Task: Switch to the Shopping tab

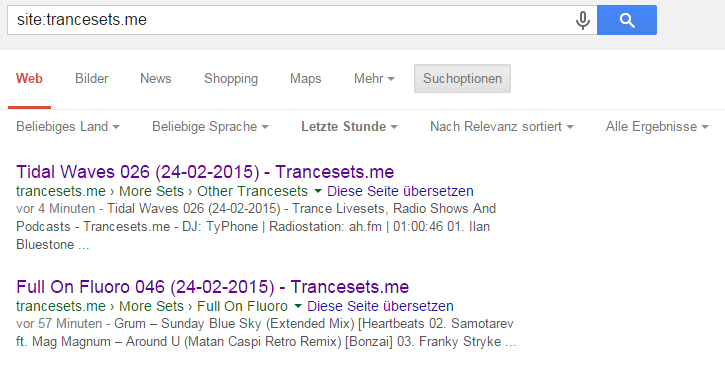Action: [231, 79]
